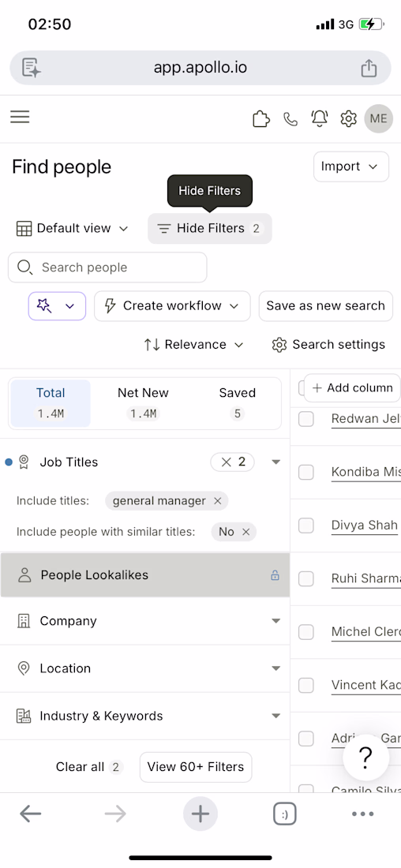Open the Import dropdown

coord(351,166)
